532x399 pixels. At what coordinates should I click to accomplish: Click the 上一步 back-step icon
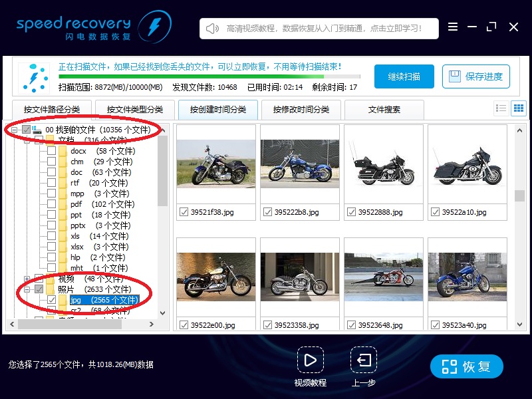363,360
